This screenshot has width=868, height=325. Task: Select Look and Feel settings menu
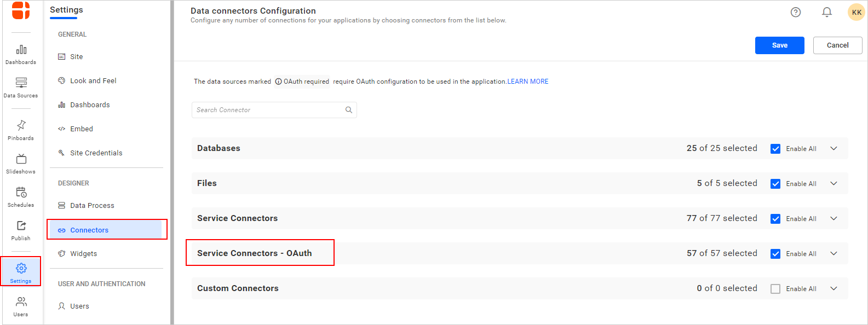point(93,81)
